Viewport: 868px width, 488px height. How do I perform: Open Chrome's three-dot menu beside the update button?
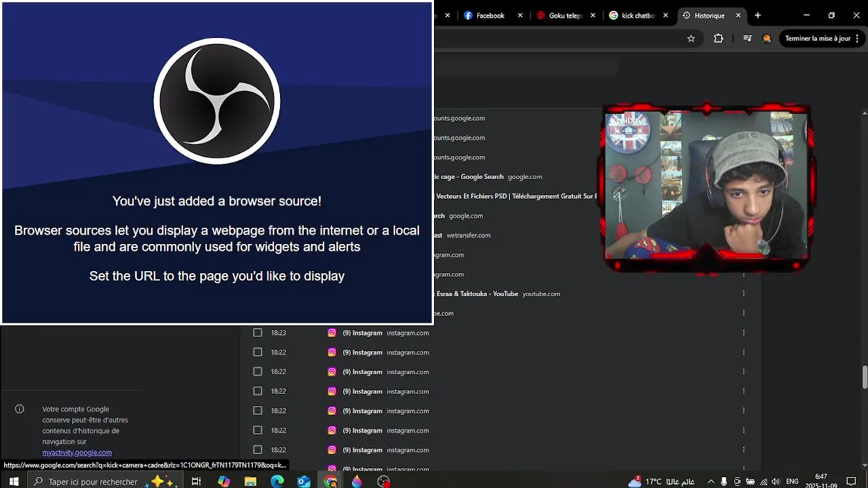859,39
